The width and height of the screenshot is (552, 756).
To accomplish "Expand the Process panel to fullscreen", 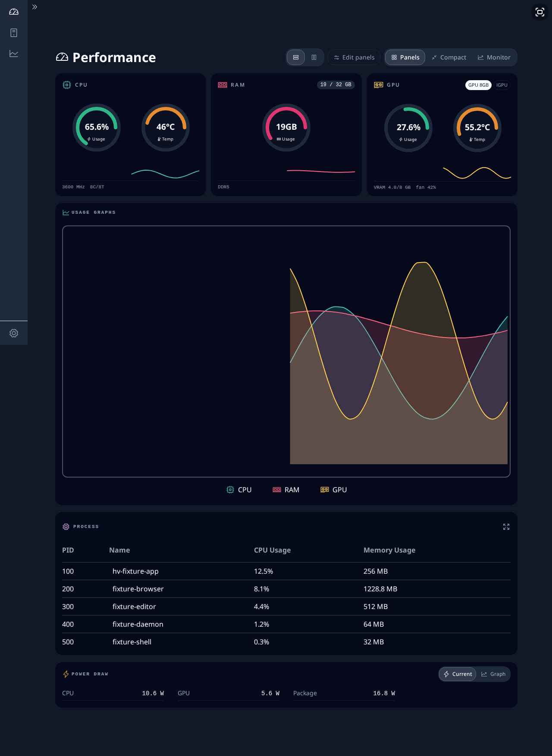I will click(x=506, y=527).
